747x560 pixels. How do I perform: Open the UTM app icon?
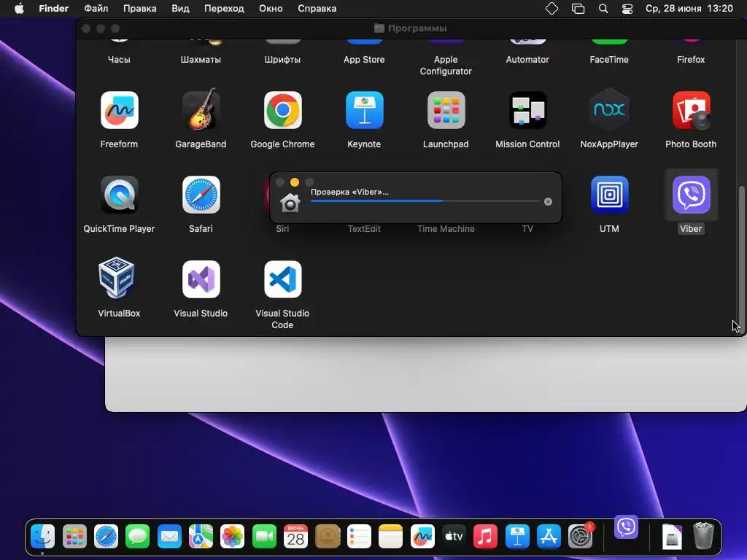pos(609,194)
